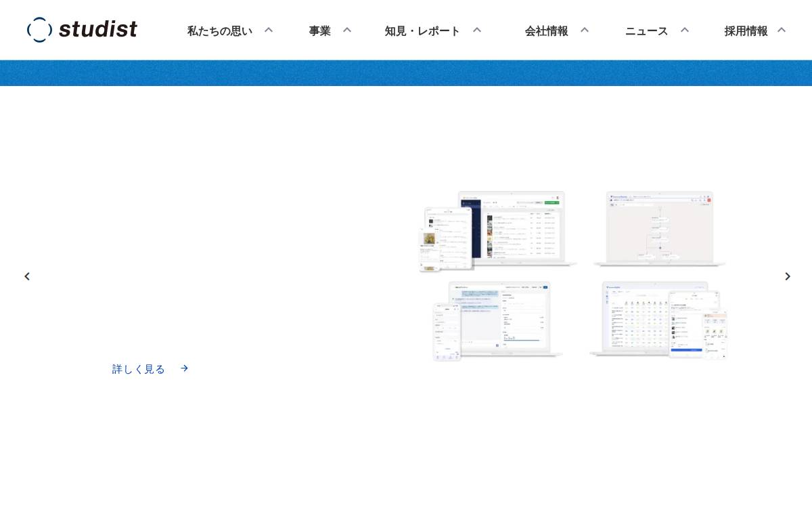Expand the chevron next to ニュース
Screen dimensions: 812x508
point(685,30)
